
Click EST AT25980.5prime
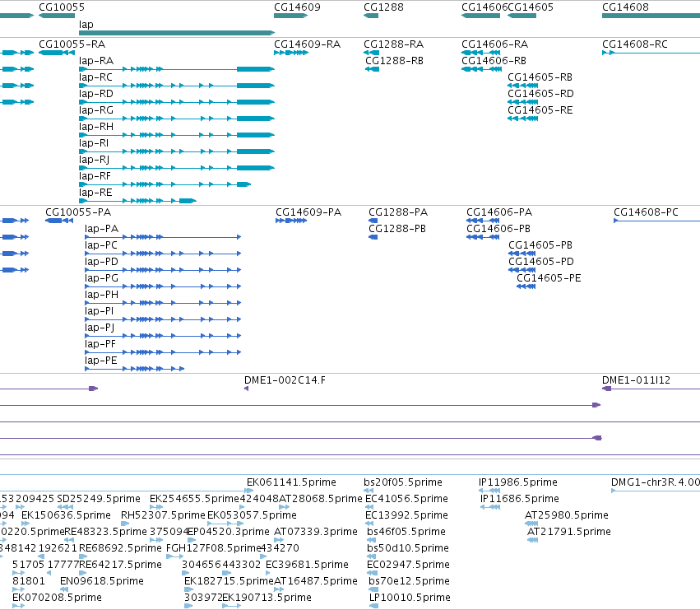point(567,515)
